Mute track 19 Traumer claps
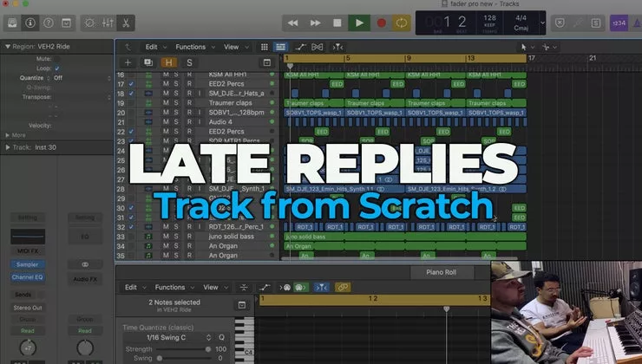This screenshot has height=364, width=642. pyautogui.click(x=166, y=102)
